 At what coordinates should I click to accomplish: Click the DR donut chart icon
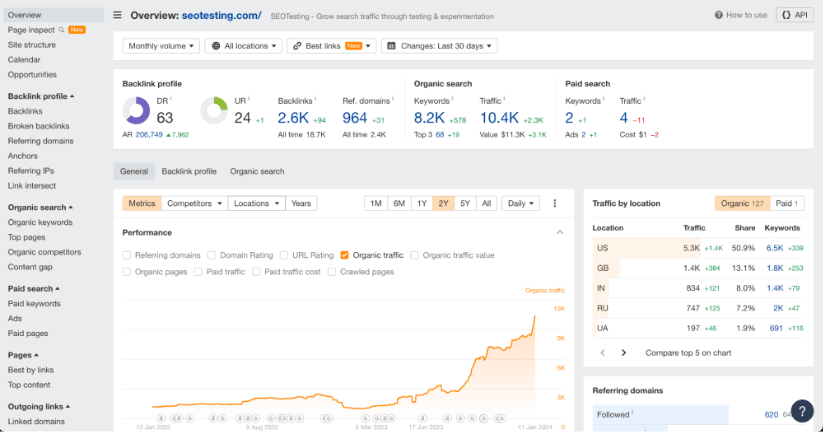tap(136, 111)
